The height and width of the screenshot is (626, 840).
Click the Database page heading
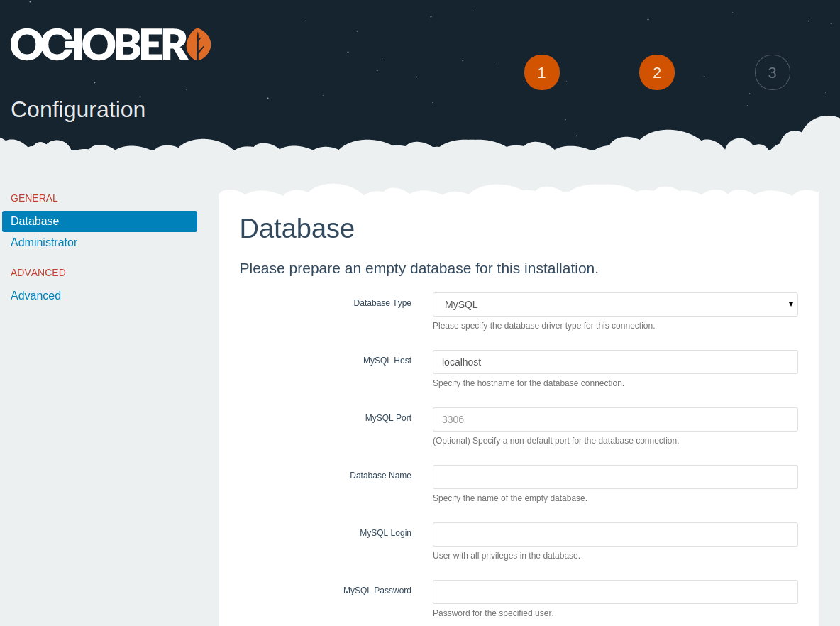point(297,229)
